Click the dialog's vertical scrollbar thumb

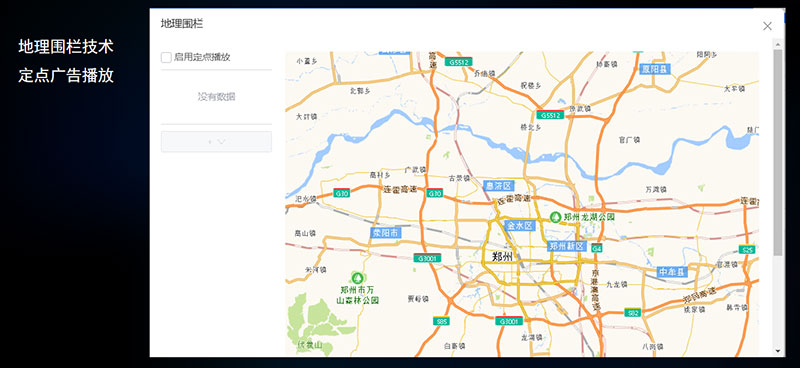click(x=778, y=152)
